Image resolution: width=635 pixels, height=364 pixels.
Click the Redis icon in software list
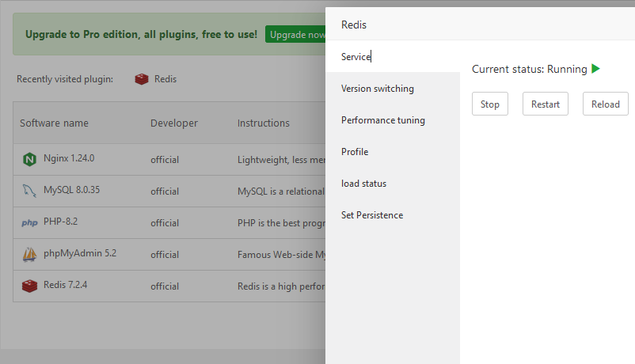tap(30, 286)
